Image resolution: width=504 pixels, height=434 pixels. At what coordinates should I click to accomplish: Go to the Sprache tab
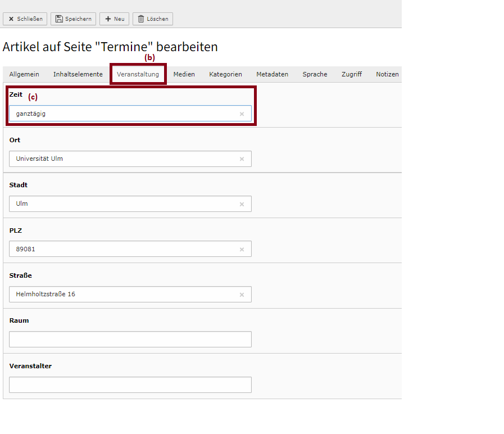[315, 74]
